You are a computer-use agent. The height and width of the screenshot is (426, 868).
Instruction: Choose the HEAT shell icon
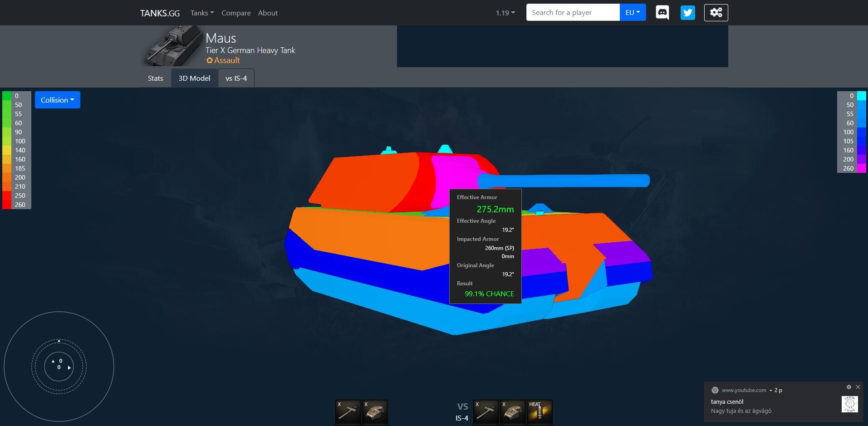539,412
